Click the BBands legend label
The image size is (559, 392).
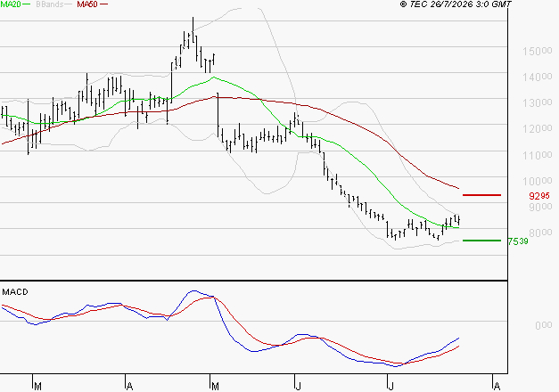tap(50, 4)
